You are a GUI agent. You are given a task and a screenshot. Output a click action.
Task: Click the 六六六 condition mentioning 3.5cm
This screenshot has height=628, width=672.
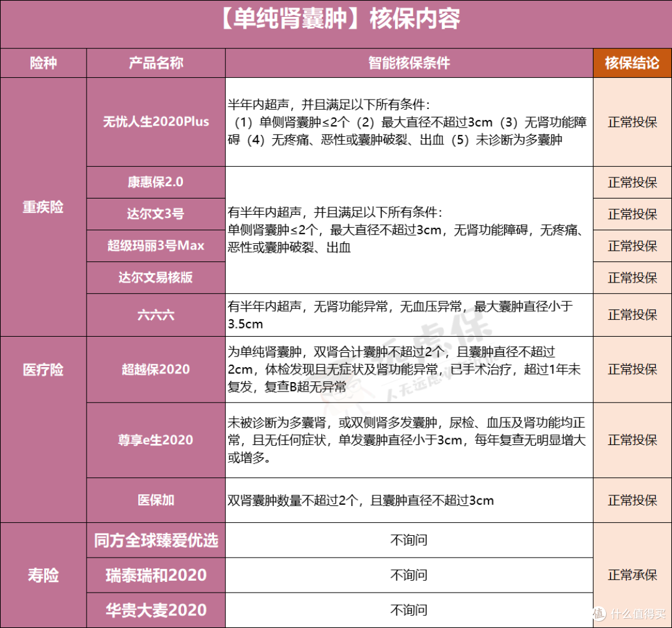400,315
